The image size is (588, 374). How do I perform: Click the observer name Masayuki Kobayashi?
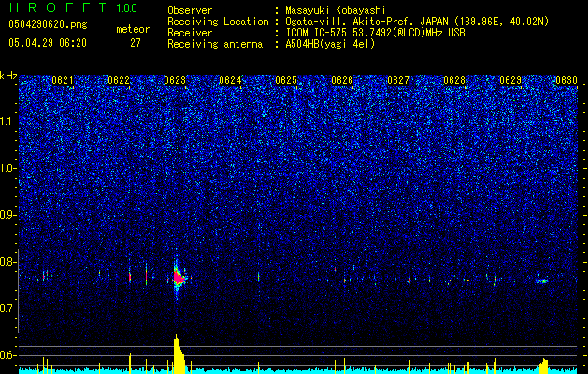(x=336, y=10)
